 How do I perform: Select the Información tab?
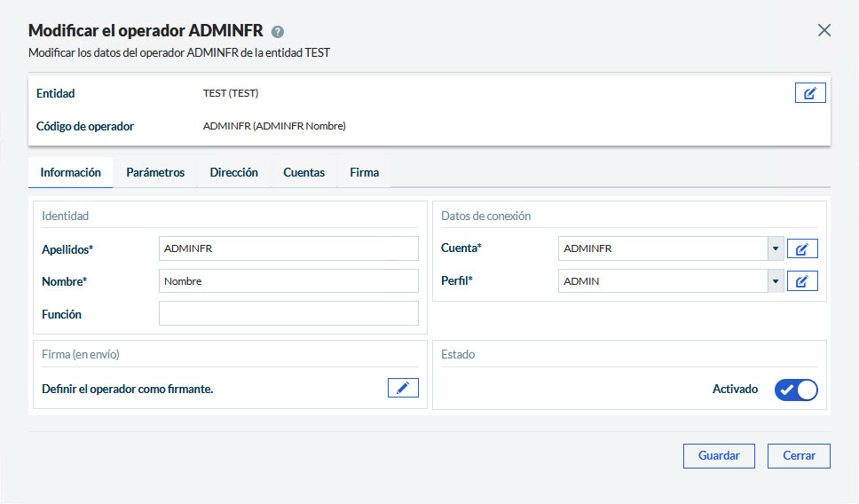coord(70,173)
